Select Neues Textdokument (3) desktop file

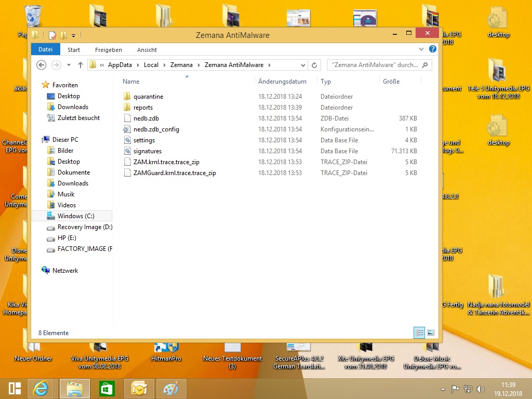232,355
